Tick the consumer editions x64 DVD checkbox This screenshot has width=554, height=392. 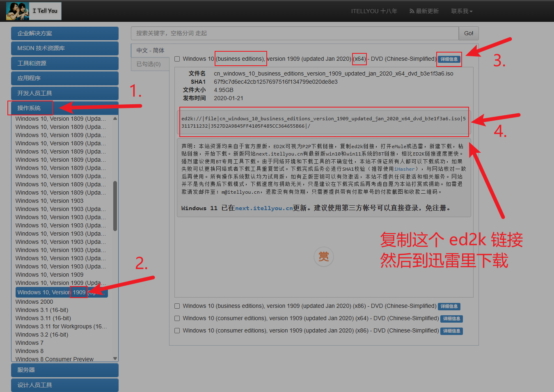(x=177, y=319)
